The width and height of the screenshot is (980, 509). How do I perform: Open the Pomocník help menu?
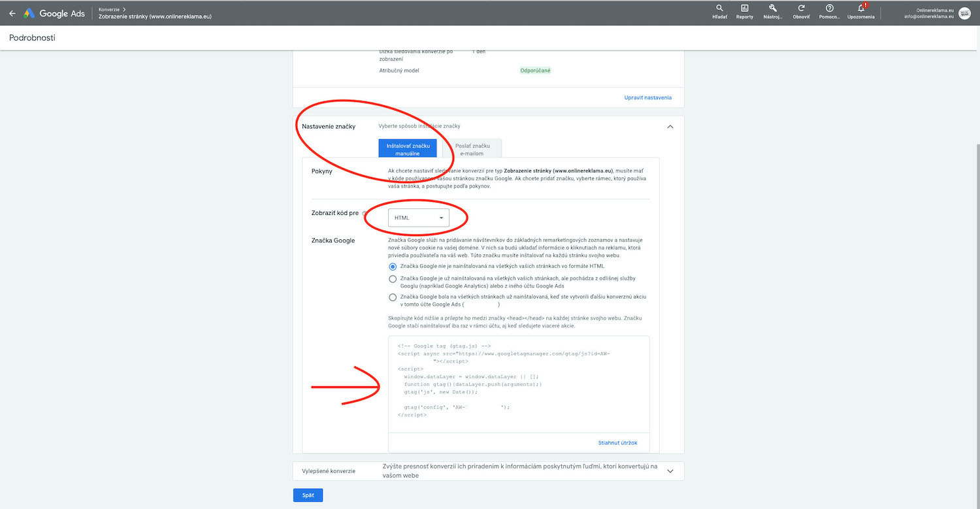pyautogui.click(x=829, y=12)
